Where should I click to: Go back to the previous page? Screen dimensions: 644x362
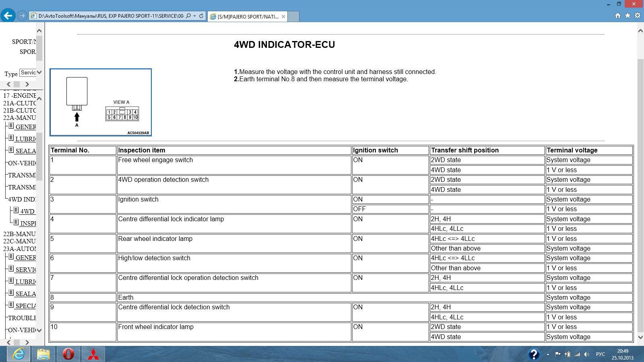point(8,16)
